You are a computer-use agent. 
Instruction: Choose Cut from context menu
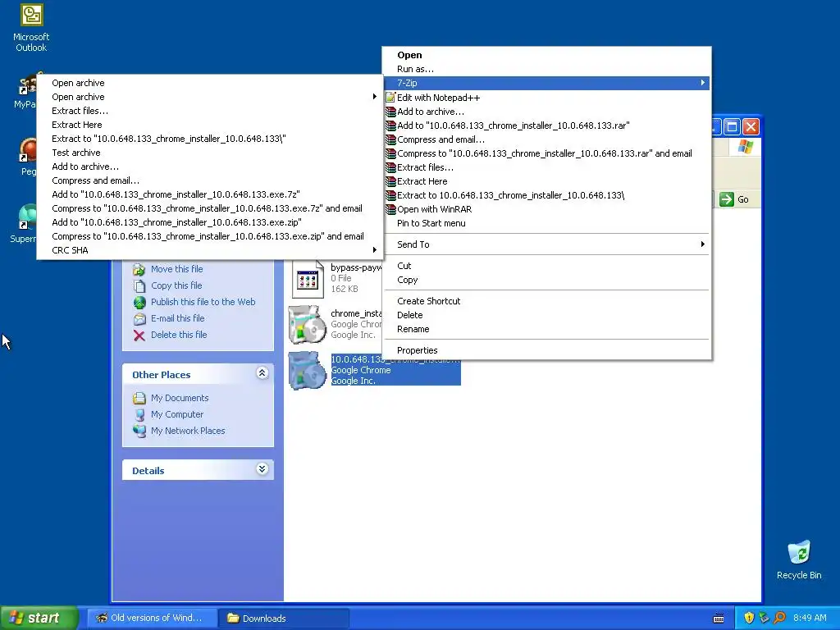[x=547, y=266]
